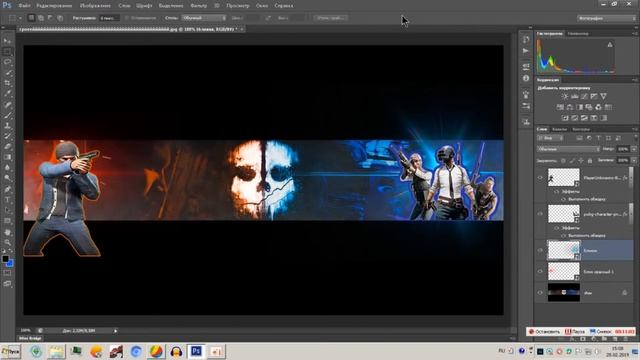
Task: Select the Brush tool
Action: tap(7, 116)
